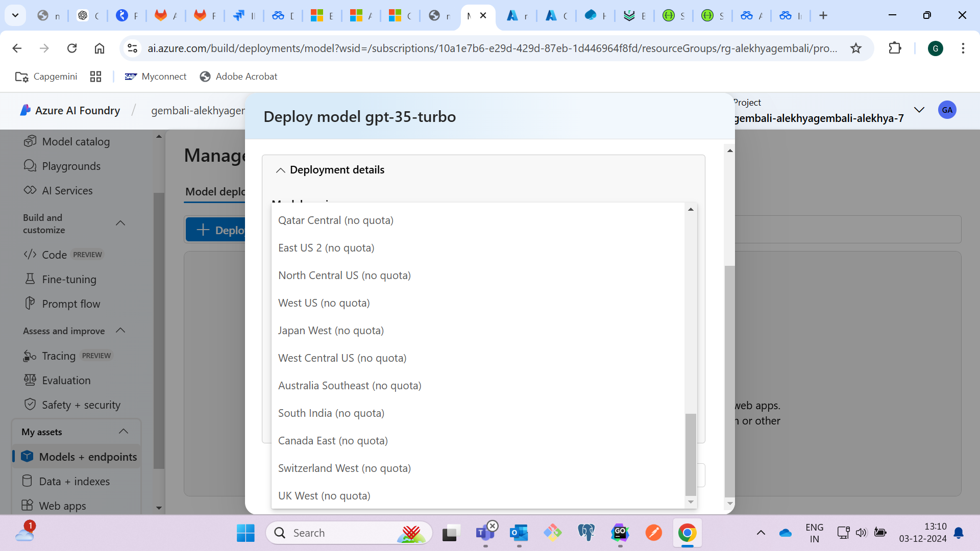Image resolution: width=980 pixels, height=551 pixels.
Task: Collapse Build and customize group
Action: [120, 223]
